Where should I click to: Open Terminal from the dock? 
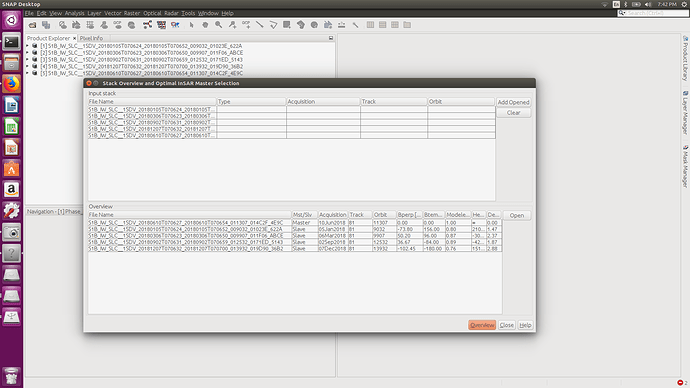coord(11,42)
